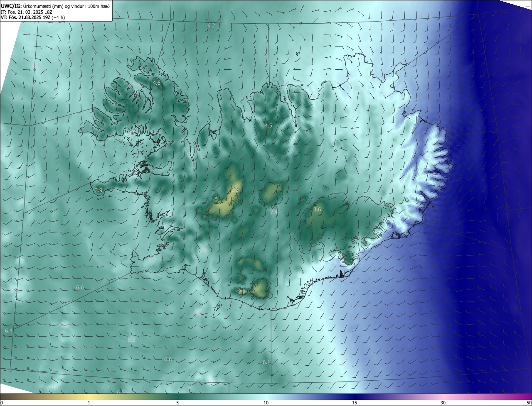Click the "1" label on the color scale
Screen dimensions: 532x406
pyautogui.click(x=89, y=403)
